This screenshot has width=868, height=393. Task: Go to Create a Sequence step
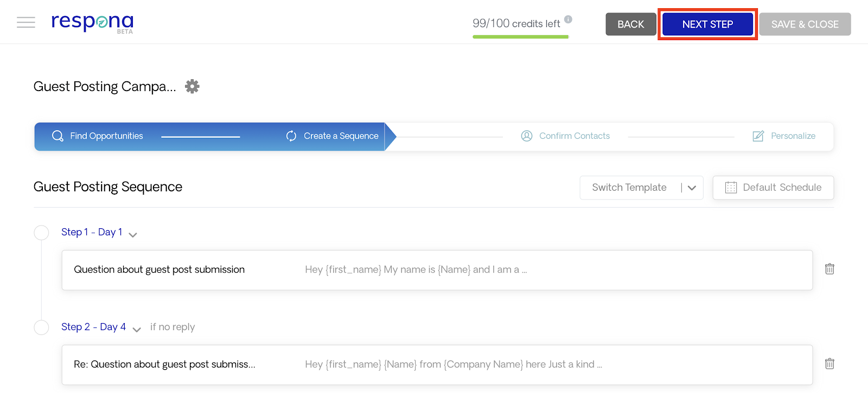pyautogui.click(x=333, y=136)
